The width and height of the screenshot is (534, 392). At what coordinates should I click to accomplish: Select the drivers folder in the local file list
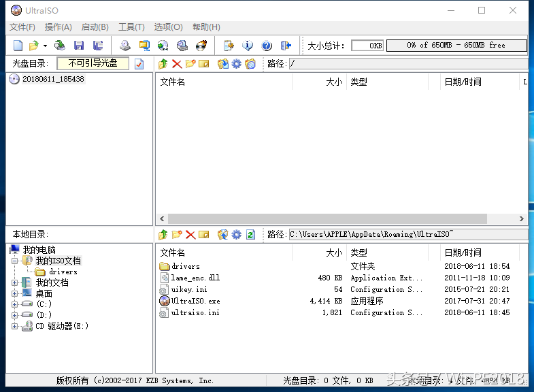(x=186, y=266)
